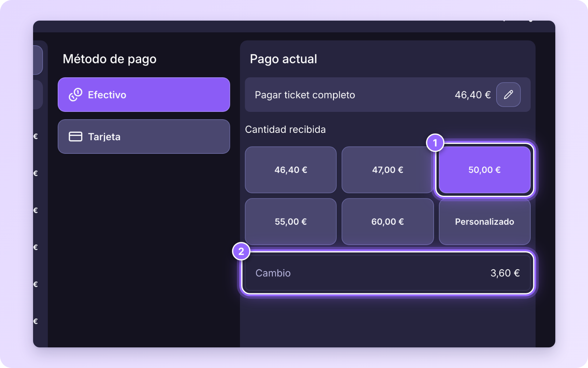Pick the 50,00 € received amount
This screenshot has height=368, width=588.
(484, 170)
